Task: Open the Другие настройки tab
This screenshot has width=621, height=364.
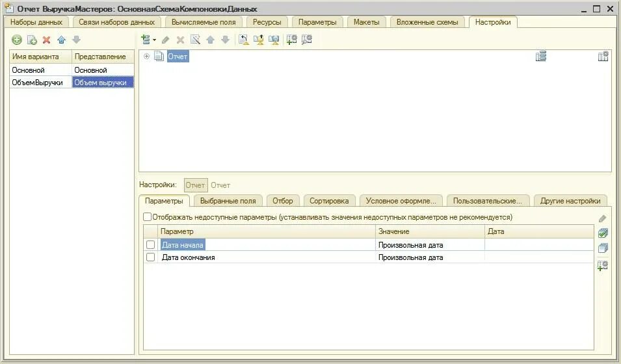Action: [x=570, y=201]
